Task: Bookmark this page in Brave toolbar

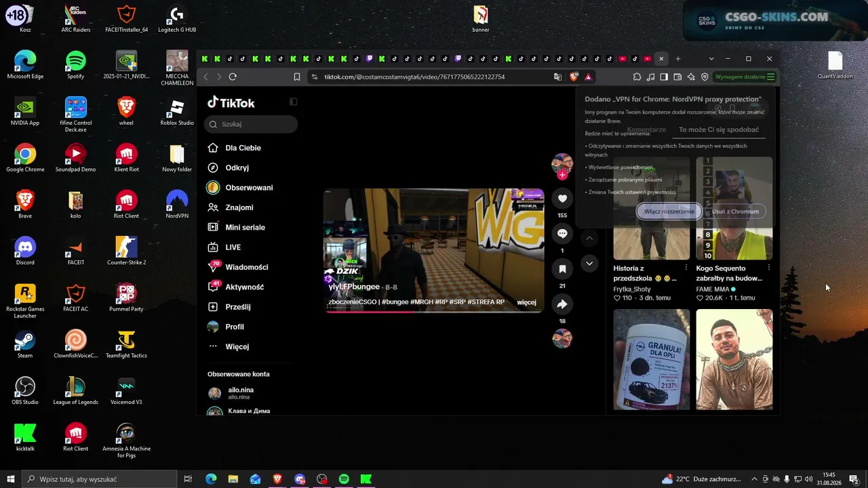Action: [297, 77]
